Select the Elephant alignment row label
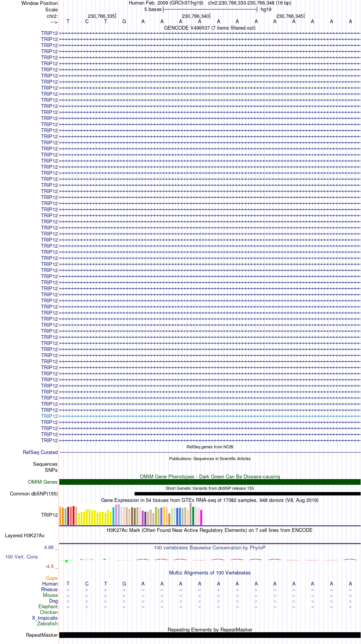This screenshot has width=361, height=644. pyautogui.click(x=48, y=606)
